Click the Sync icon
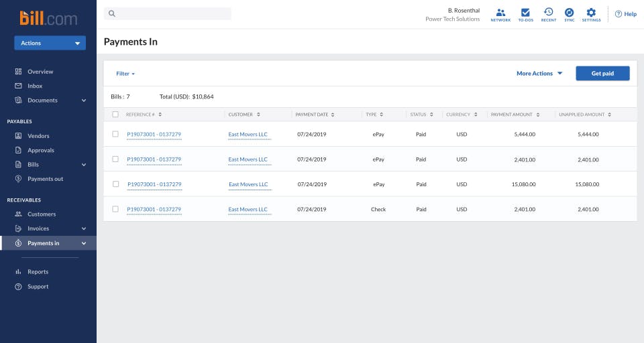This screenshot has width=644, height=343. click(569, 13)
